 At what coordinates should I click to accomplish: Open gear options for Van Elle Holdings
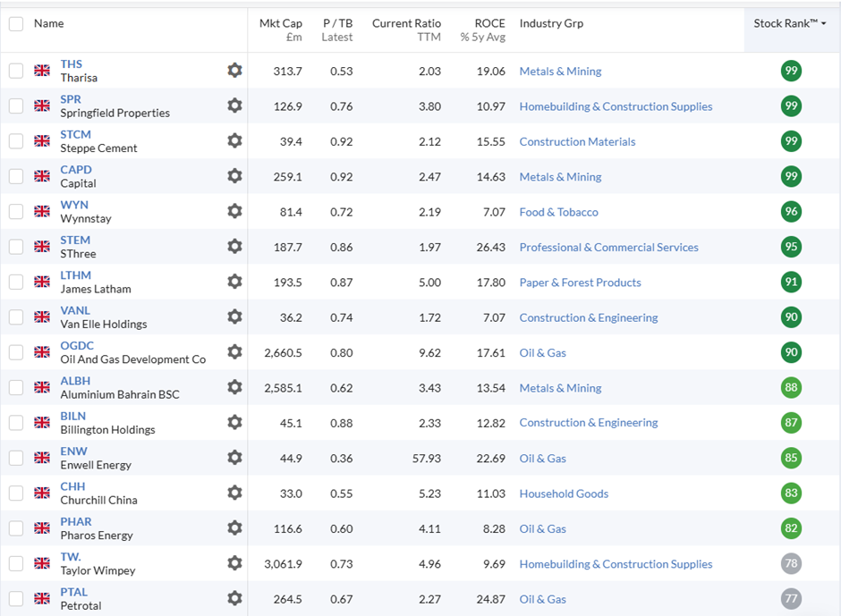click(234, 316)
